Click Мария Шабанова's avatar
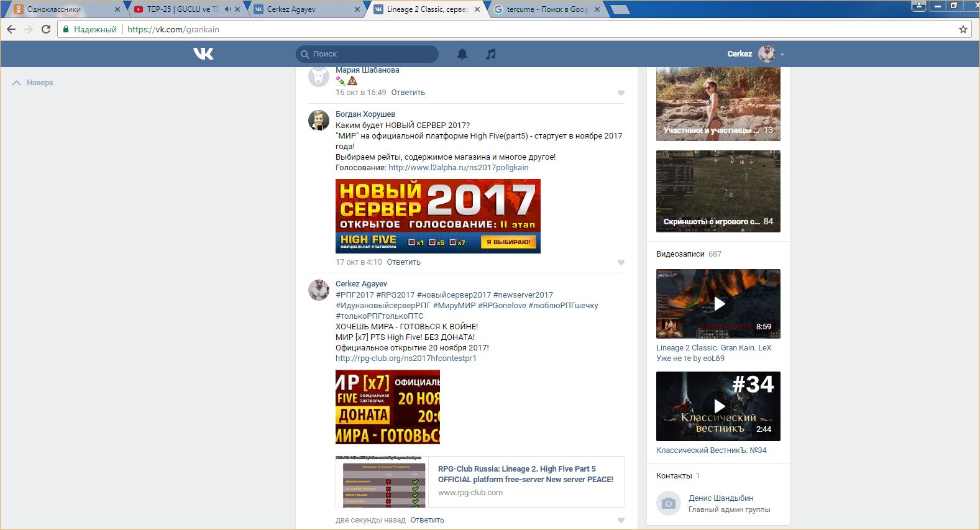The image size is (980, 530). [319, 76]
